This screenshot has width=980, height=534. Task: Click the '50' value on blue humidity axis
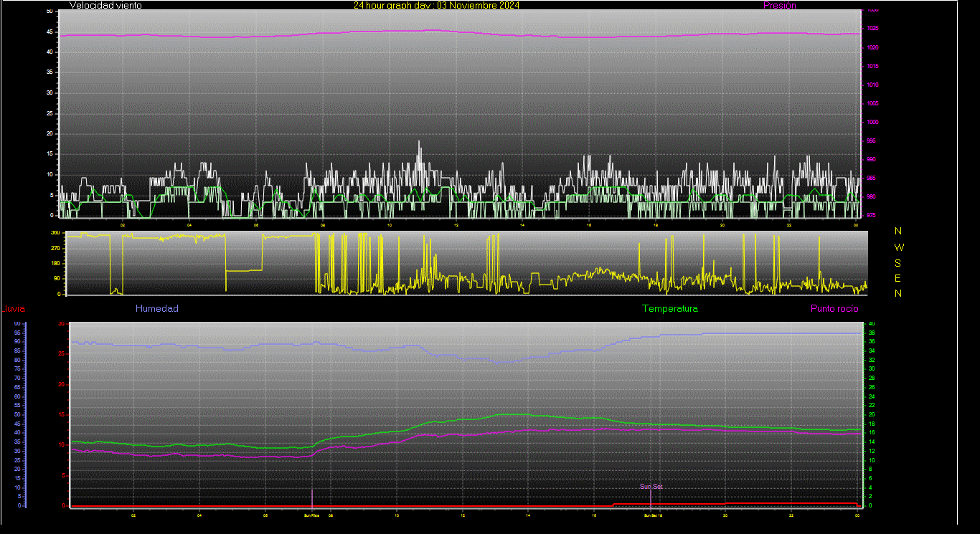point(17,414)
